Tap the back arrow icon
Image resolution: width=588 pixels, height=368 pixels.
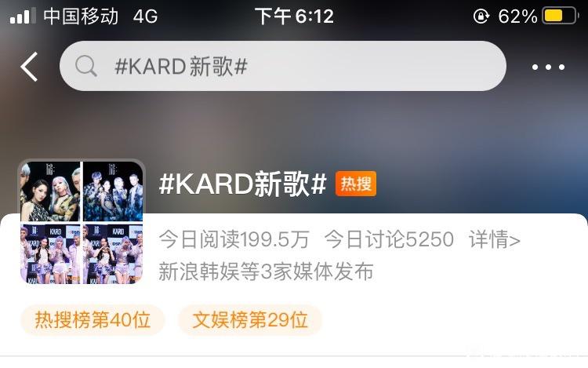(29, 67)
